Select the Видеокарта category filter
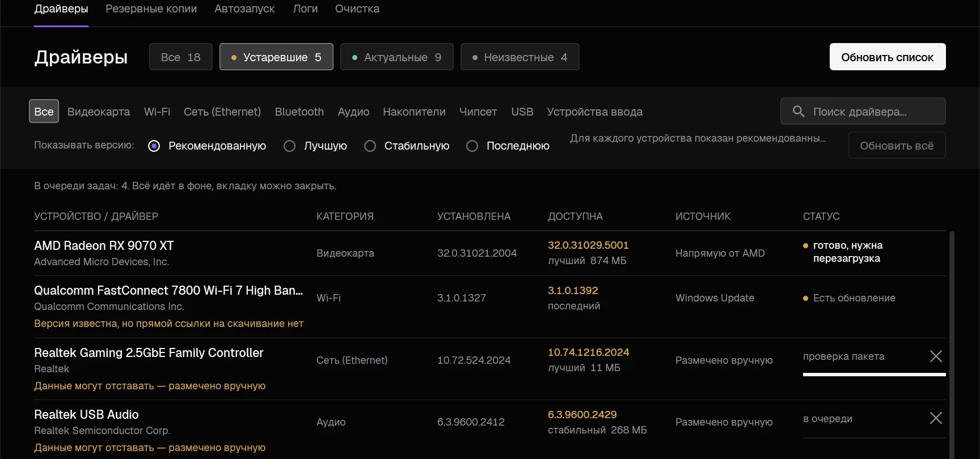Screen dimensions: 980x459 click(99, 112)
